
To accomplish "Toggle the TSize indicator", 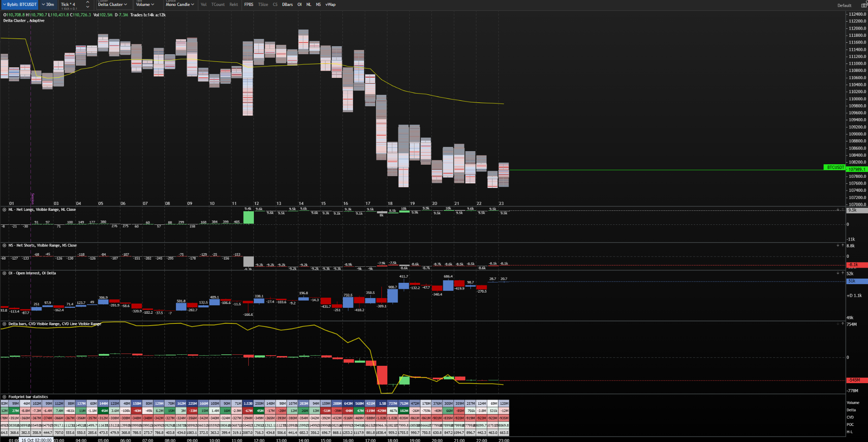I will pos(263,5).
